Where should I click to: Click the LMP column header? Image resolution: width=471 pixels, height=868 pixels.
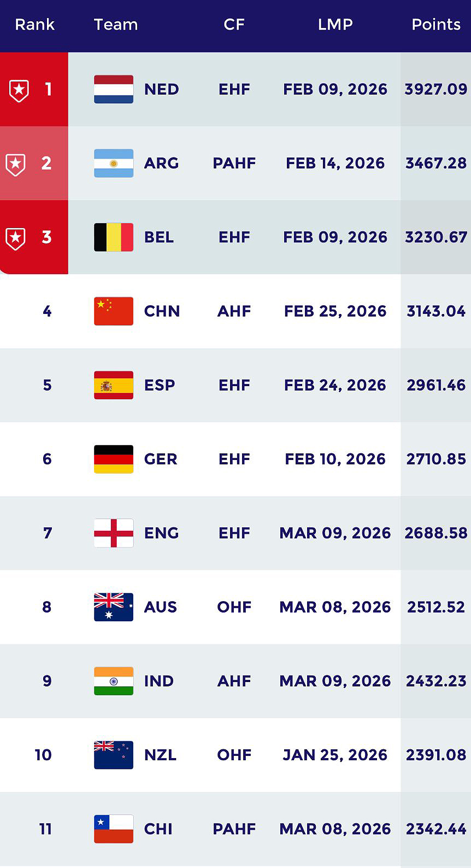click(335, 25)
